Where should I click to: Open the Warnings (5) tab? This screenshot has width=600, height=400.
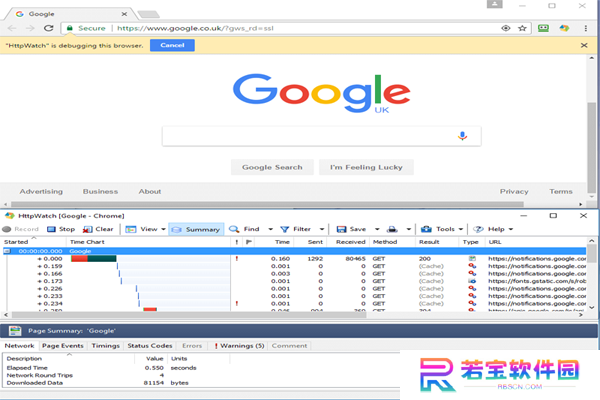pyautogui.click(x=239, y=346)
